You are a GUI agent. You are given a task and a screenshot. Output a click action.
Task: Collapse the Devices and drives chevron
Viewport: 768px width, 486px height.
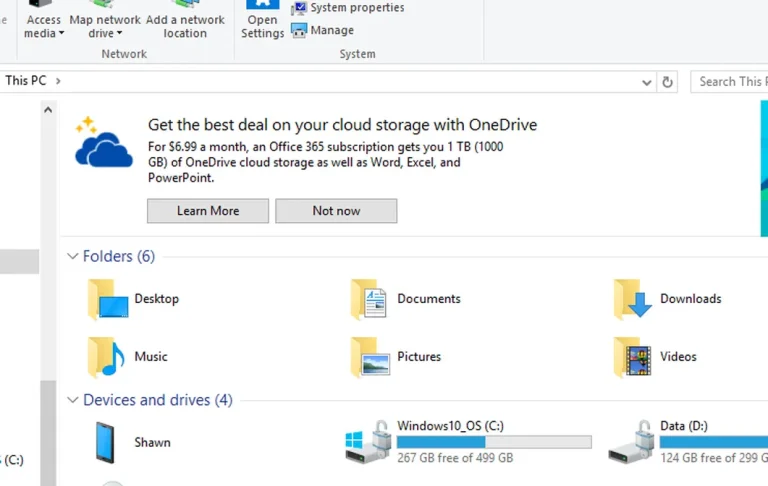[72, 400]
